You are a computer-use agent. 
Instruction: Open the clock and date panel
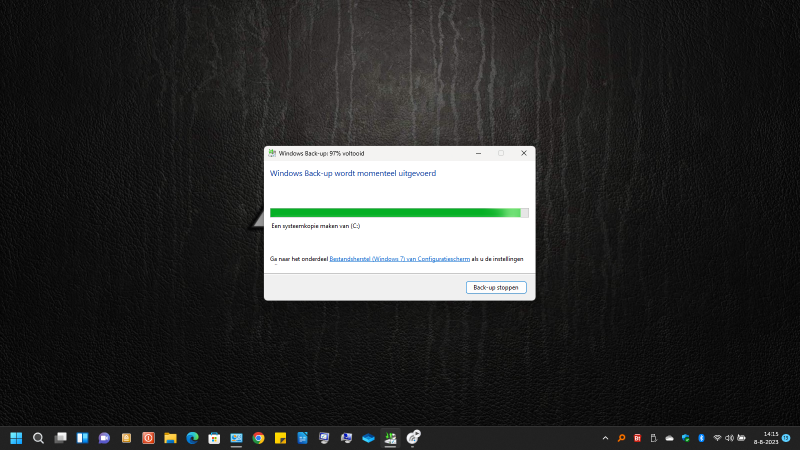pos(770,438)
